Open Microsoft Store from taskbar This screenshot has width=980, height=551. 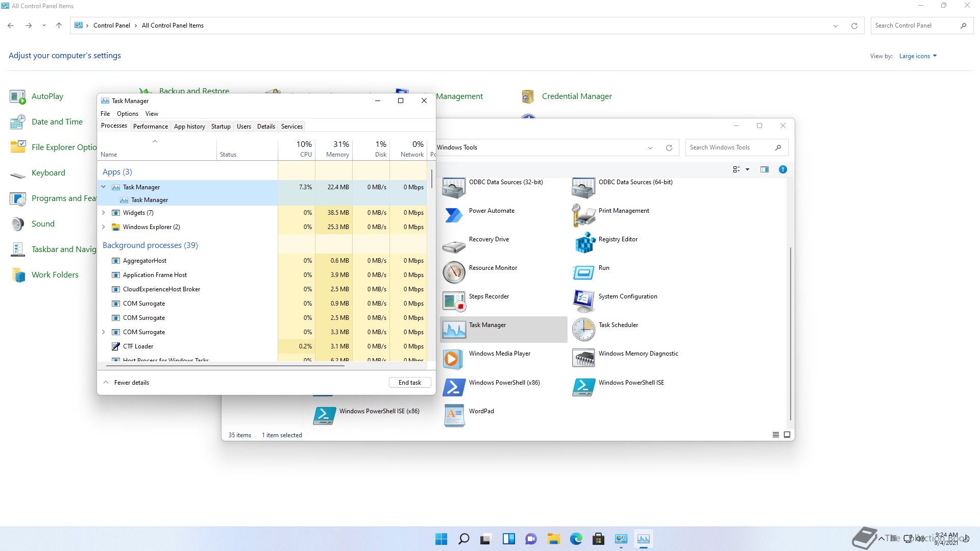pos(599,539)
